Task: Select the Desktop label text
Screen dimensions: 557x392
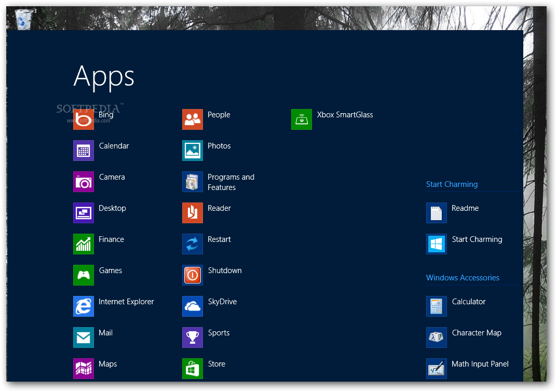Action: click(112, 208)
